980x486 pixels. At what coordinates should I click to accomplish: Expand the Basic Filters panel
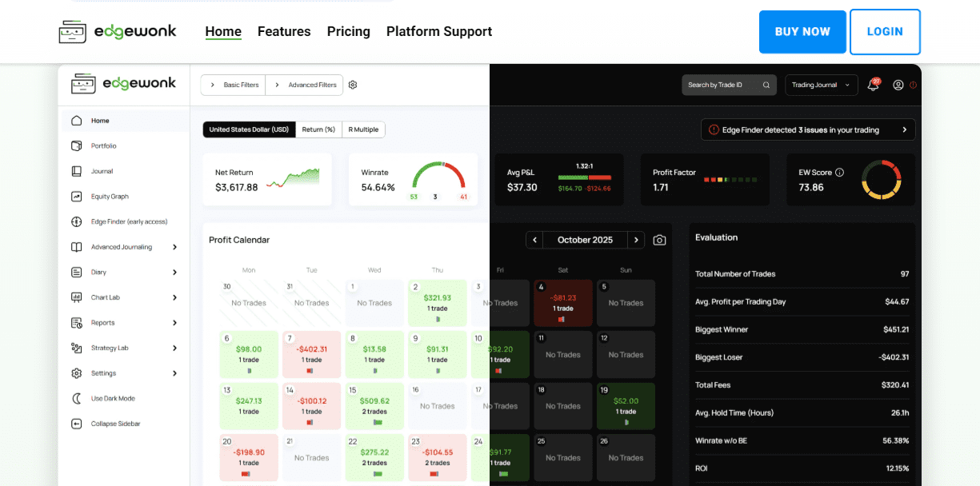pos(233,85)
